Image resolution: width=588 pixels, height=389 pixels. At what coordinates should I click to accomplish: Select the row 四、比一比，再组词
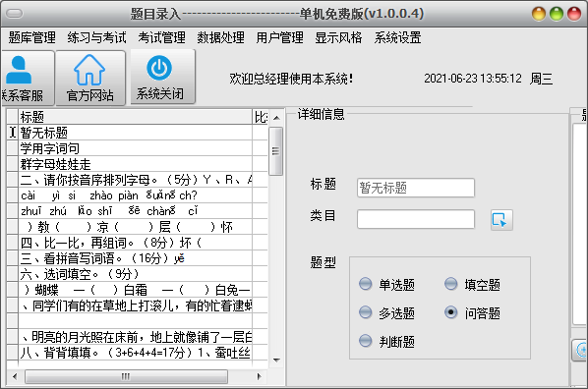(x=135, y=243)
